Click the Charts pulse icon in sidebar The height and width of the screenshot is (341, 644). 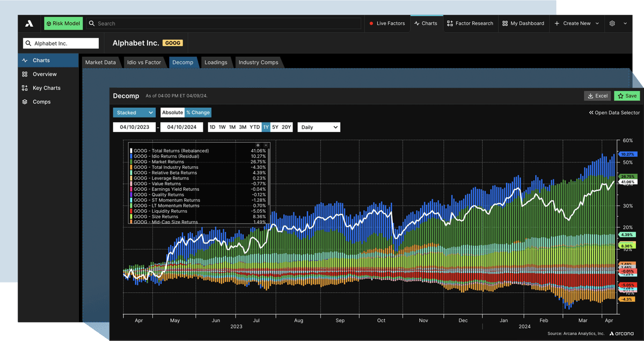tap(25, 61)
